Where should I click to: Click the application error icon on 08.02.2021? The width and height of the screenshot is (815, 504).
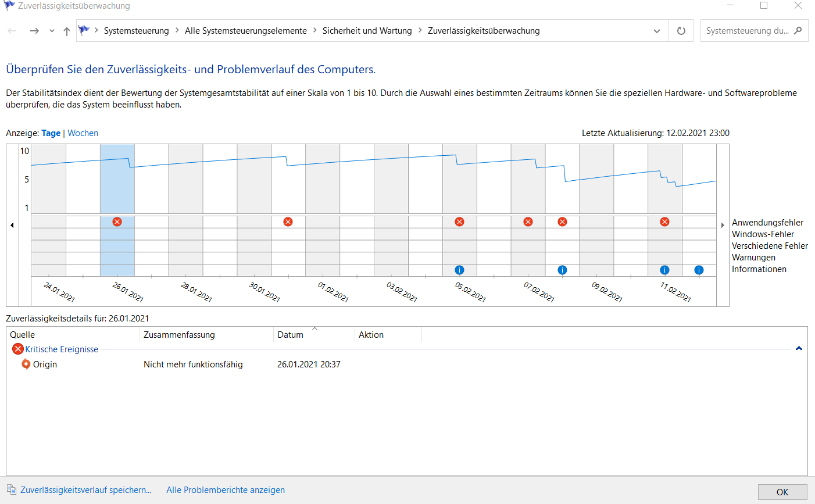click(562, 222)
